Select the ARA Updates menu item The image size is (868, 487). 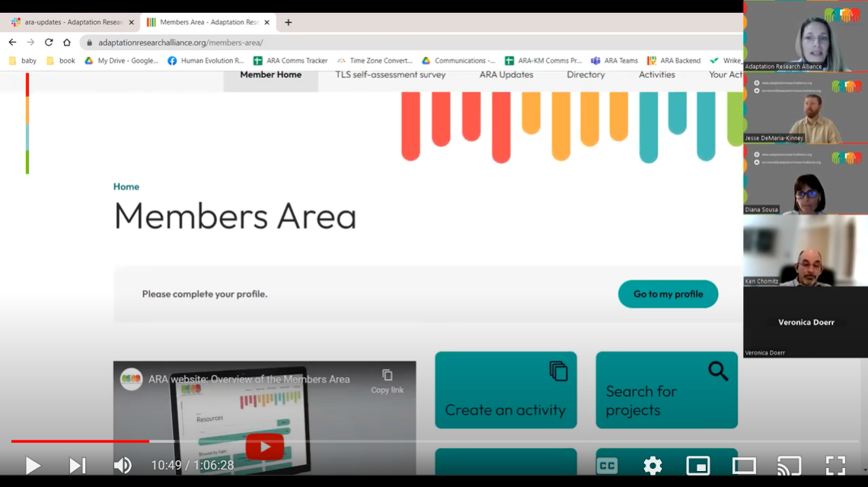pos(506,75)
